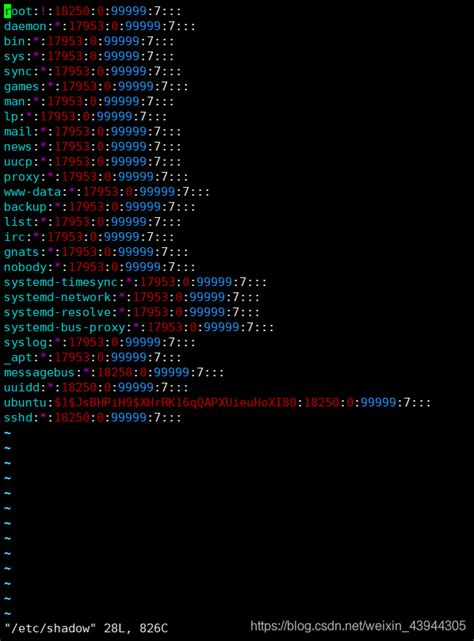
Task: Click the systemd-resolve line
Action: coord(132,312)
